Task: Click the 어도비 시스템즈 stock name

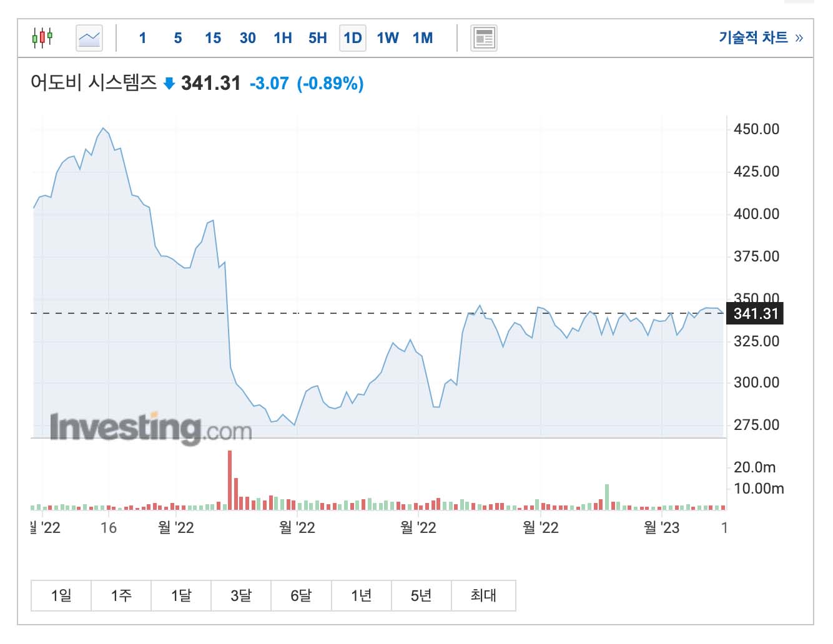Action: pos(94,82)
